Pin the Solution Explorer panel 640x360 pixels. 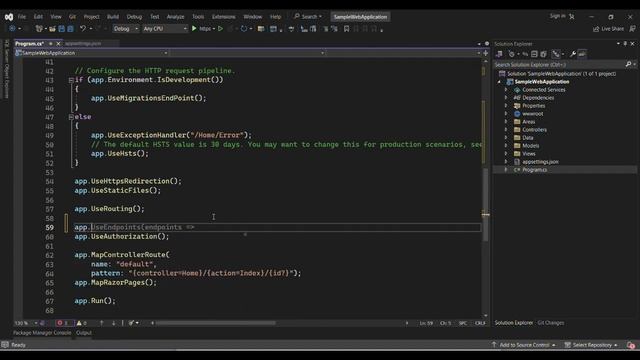(625, 44)
